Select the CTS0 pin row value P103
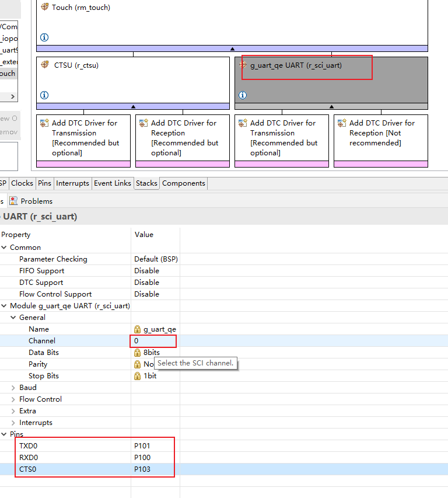The height and width of the screenshot is (498, 448). tap(142, 469)
